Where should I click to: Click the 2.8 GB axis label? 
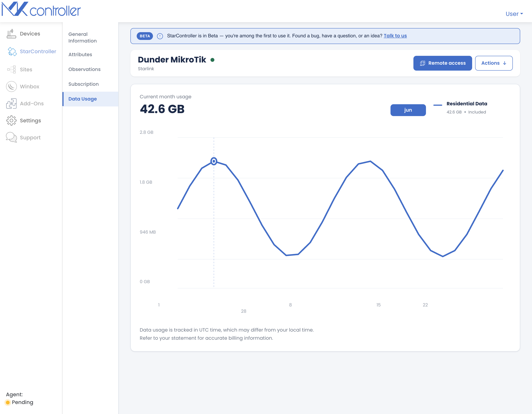[146, 132]
